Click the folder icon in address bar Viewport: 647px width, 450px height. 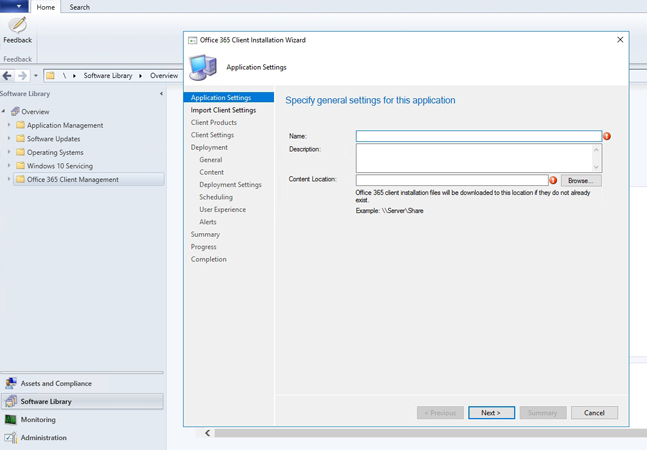pos(50,75)
